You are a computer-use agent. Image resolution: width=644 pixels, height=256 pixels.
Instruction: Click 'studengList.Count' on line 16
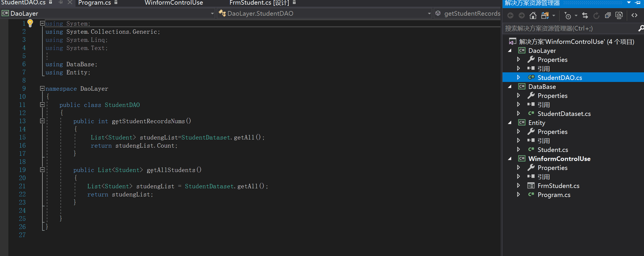click(145, 146)
